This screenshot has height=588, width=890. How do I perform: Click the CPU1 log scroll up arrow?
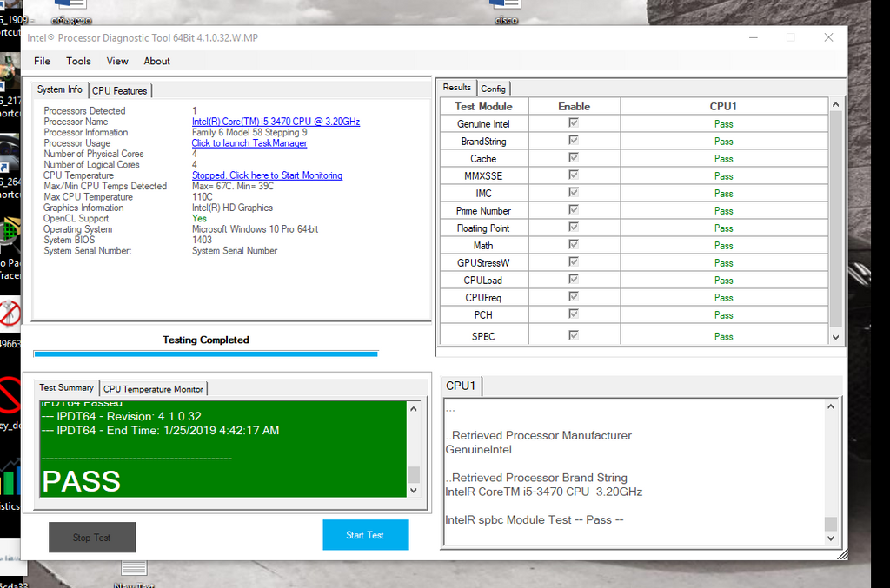click(x=831, y=406)
